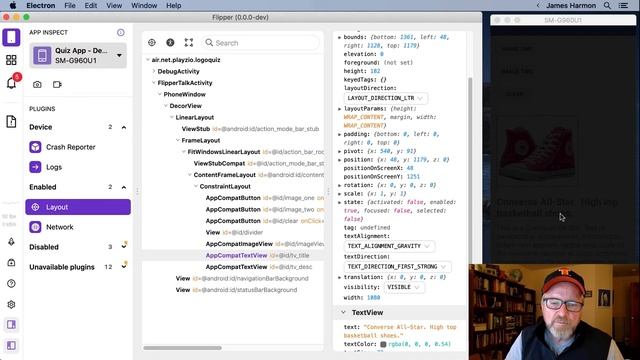Toggle the right sidebar icon

(11, 324)
